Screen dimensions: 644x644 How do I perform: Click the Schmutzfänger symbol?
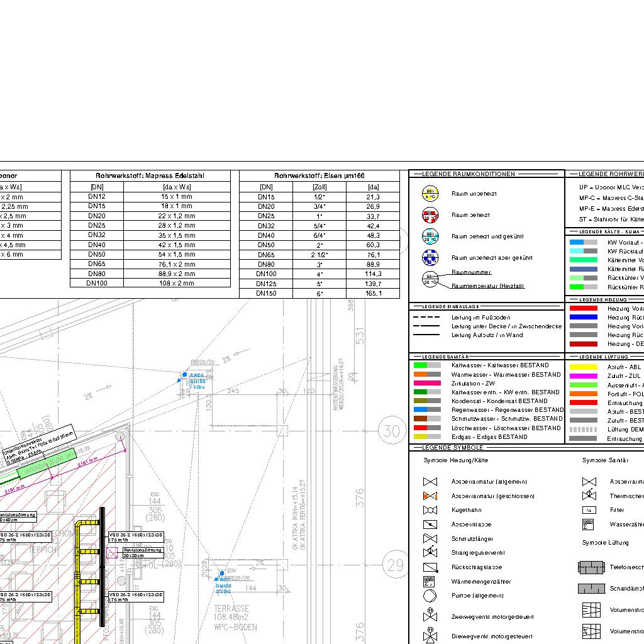coord(430,539)
